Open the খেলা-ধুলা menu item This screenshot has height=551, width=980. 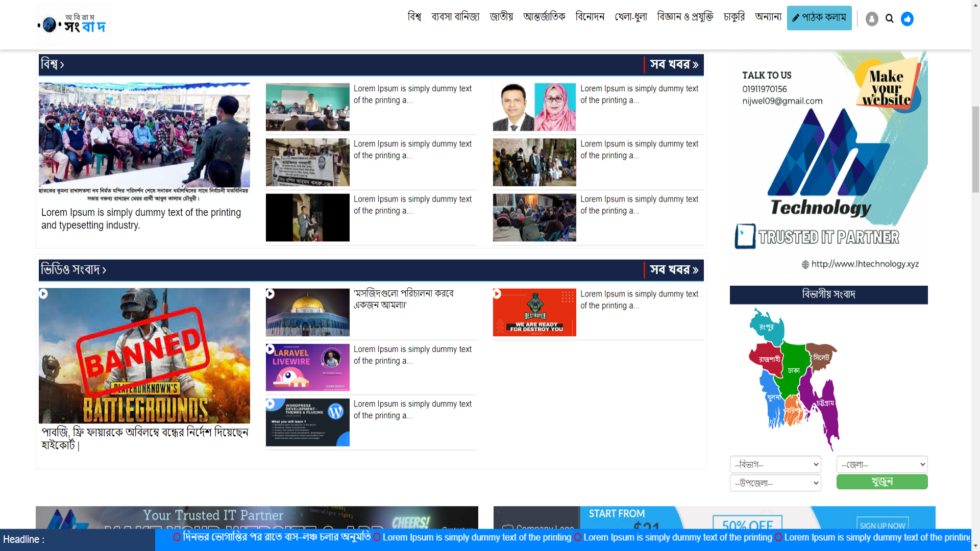tap(630, 17)
